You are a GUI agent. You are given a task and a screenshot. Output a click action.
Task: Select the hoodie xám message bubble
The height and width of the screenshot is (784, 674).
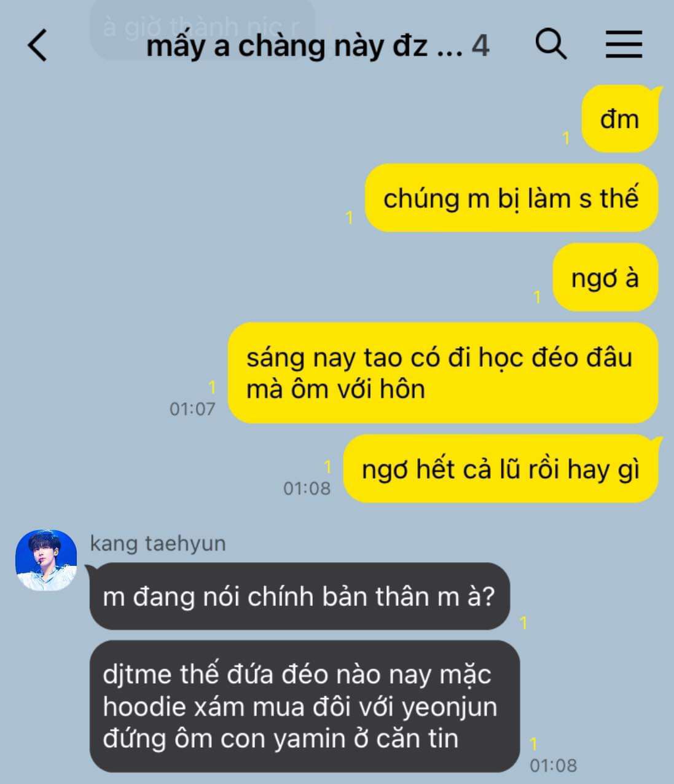pos(305,707)
